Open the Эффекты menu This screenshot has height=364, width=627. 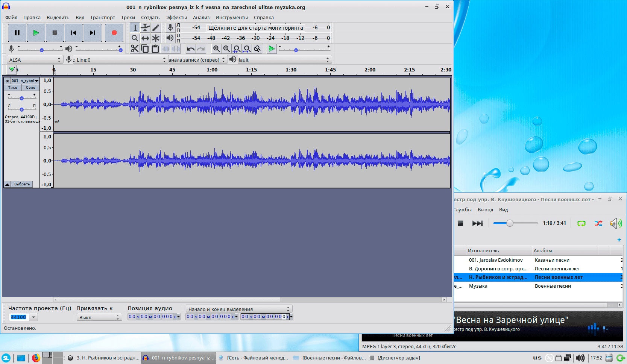pos(176,18)
